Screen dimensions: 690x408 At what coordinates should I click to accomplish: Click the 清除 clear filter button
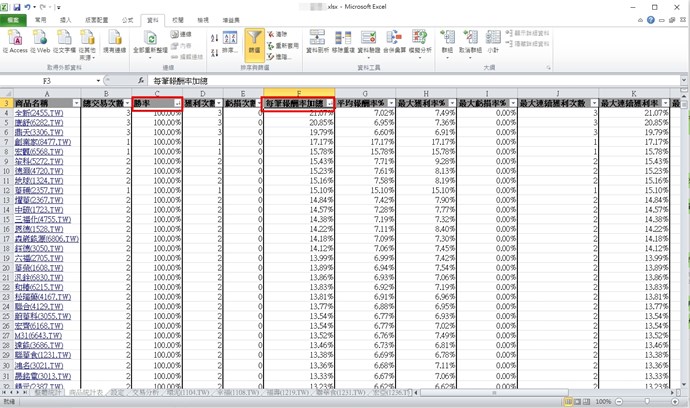coord(281,34)
